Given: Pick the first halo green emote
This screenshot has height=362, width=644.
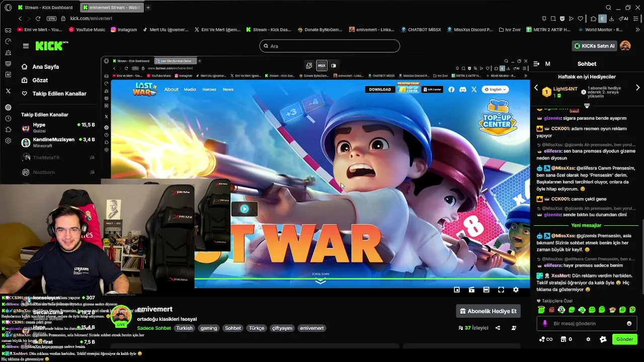Looking at the screenshot, I should [541, 310].
